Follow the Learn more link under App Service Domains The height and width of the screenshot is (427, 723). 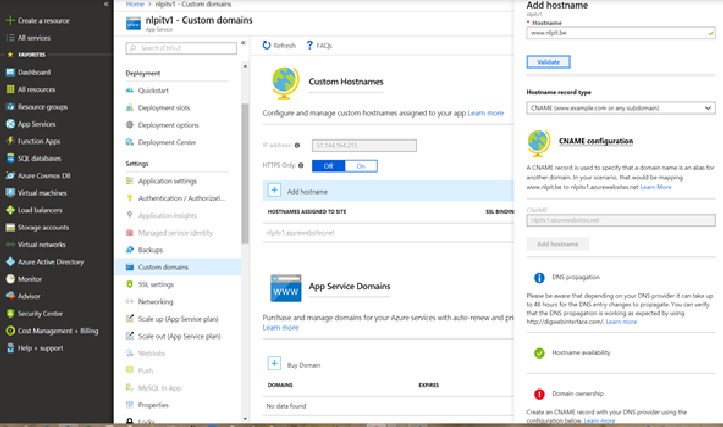[280, 327]
